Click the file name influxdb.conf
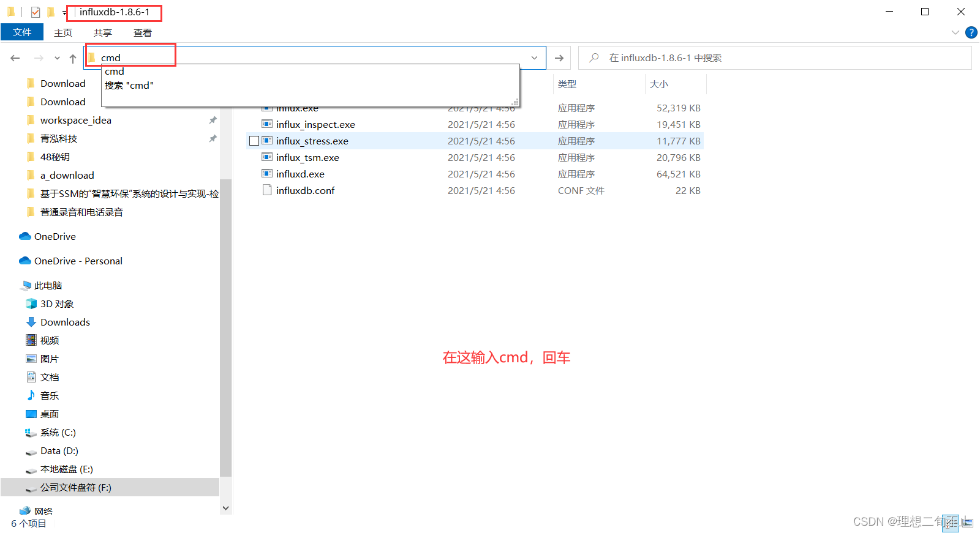The image size is (980, 533). click(x=305, y=191)
